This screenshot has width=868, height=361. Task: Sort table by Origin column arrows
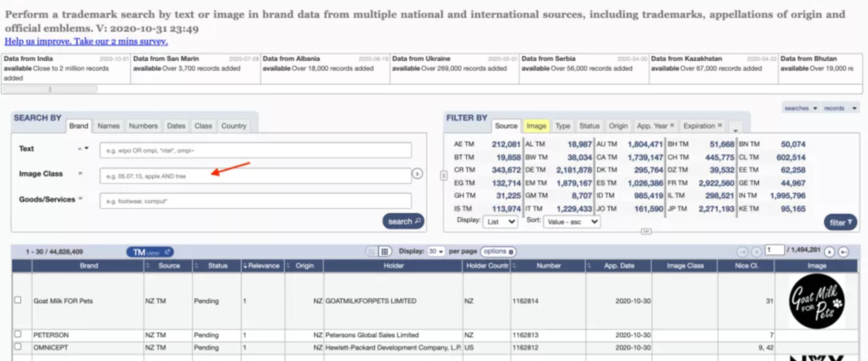coord(288,267)
